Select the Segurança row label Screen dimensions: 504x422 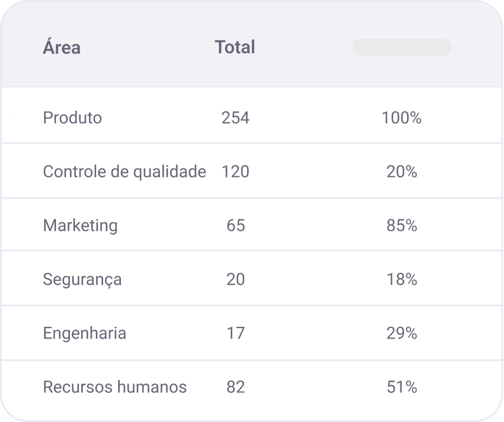click(82, 279)
